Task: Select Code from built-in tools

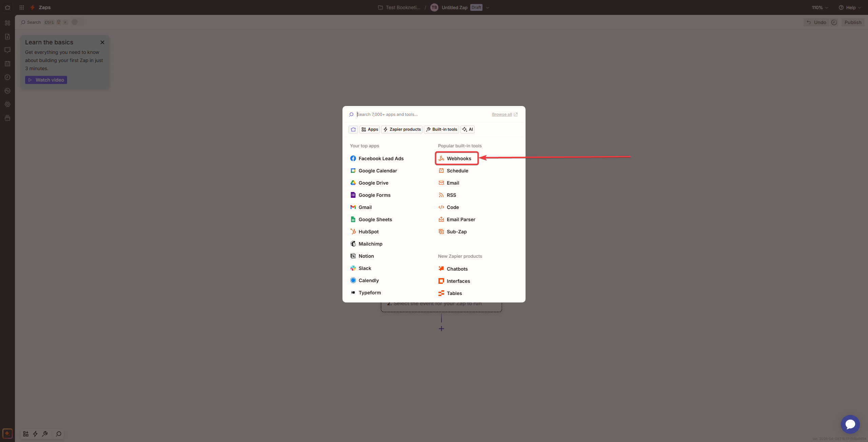Action: pyautogui.click(x=449, y=207)
